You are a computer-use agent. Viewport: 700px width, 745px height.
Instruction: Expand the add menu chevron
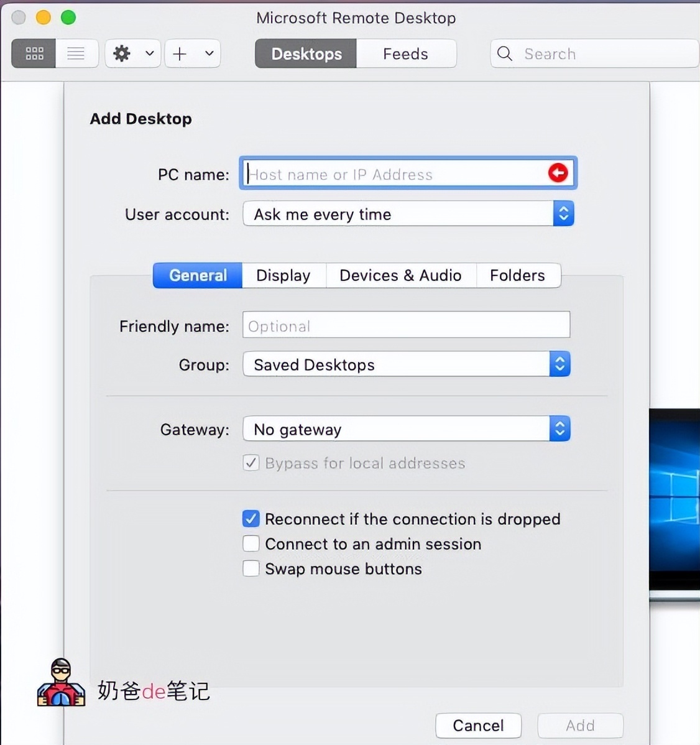[209, 53]
